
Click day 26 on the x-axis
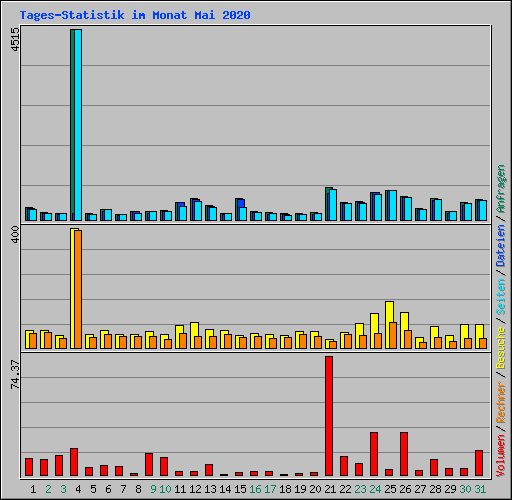pos(405,489)
